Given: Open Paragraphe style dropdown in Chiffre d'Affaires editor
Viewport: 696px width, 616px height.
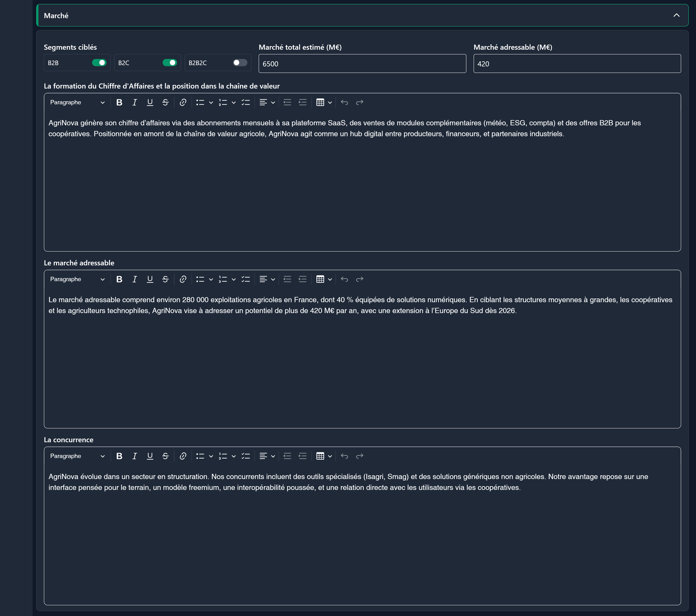Looking at the screenshot, I should click(77, 102).
